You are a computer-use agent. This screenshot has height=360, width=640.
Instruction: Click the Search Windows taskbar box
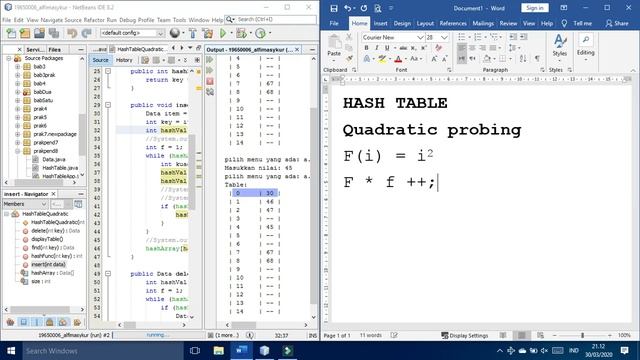click(x=103, y=351)
